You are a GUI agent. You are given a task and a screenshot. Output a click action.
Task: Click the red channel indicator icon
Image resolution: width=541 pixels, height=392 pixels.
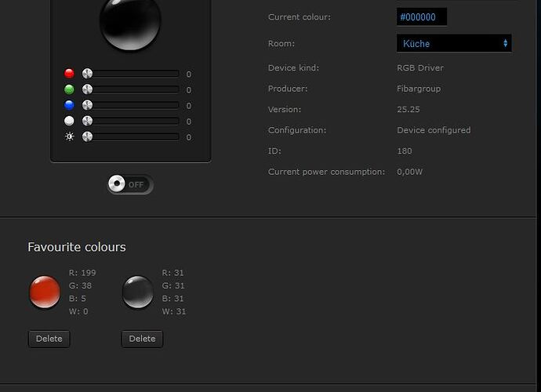click(x=69, y=74)
